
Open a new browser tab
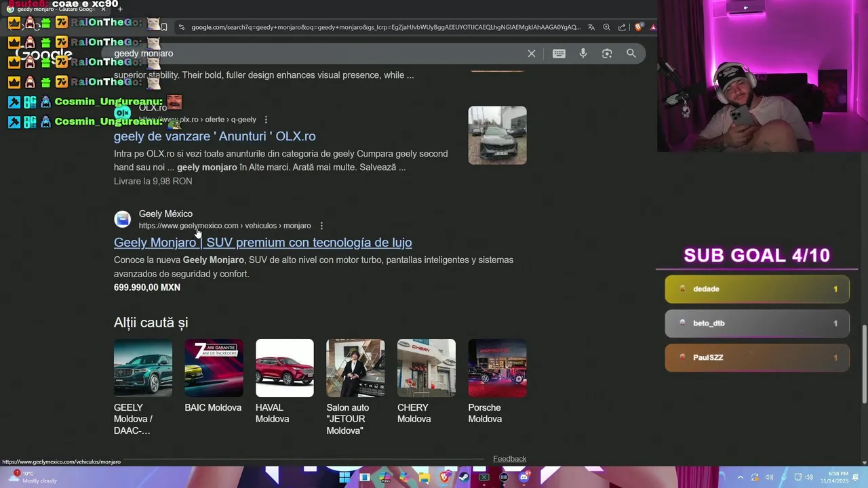tap(120, 9)
